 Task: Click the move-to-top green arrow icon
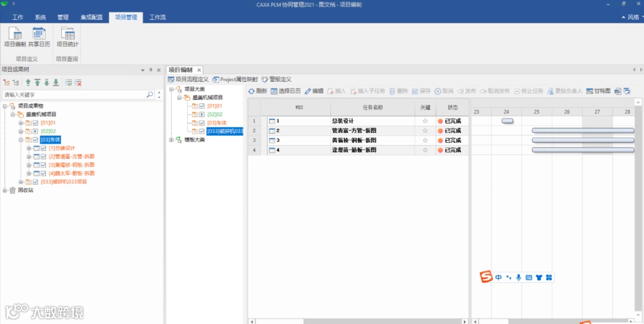pyautogui.click(x=38, y=83)
